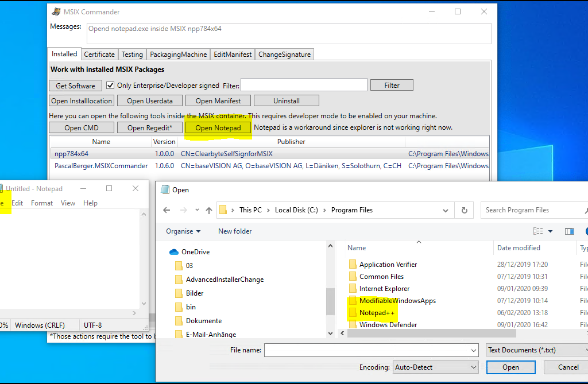Screen dimensions: 588x384
Task: Click the Application Verifier folder icon
Action: coord(353,265)
